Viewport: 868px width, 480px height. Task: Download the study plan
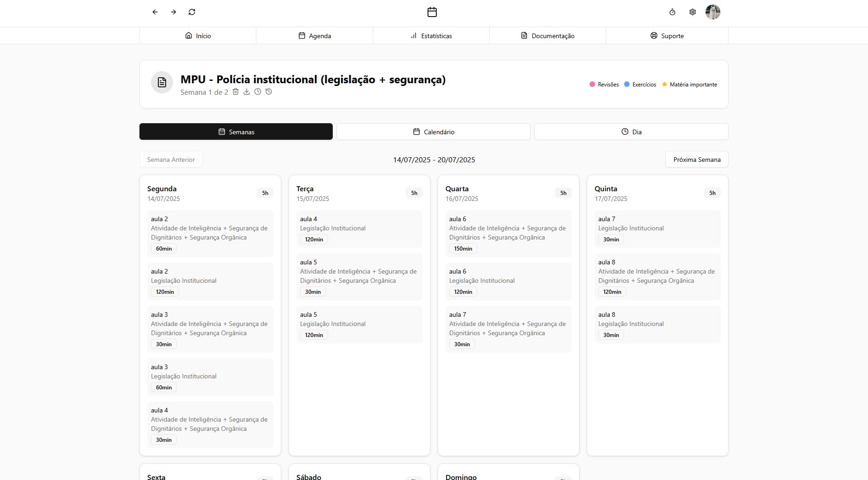(x=247, y=91)
